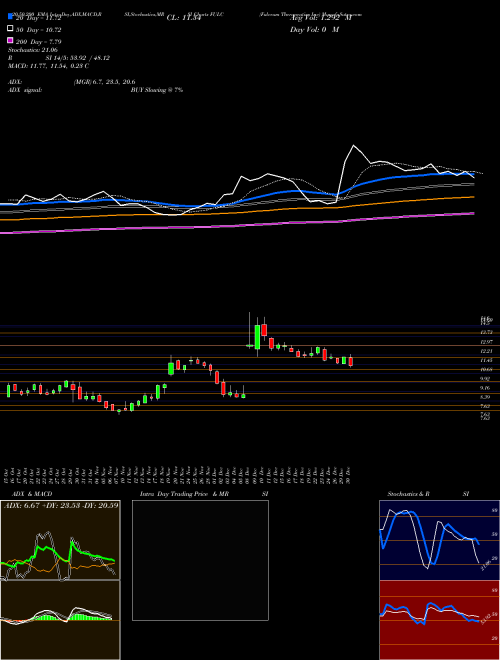500x660 pixels.
Task: Click the 12.97 price axis label
Action: pyautogui.click(x=488, y=341)
